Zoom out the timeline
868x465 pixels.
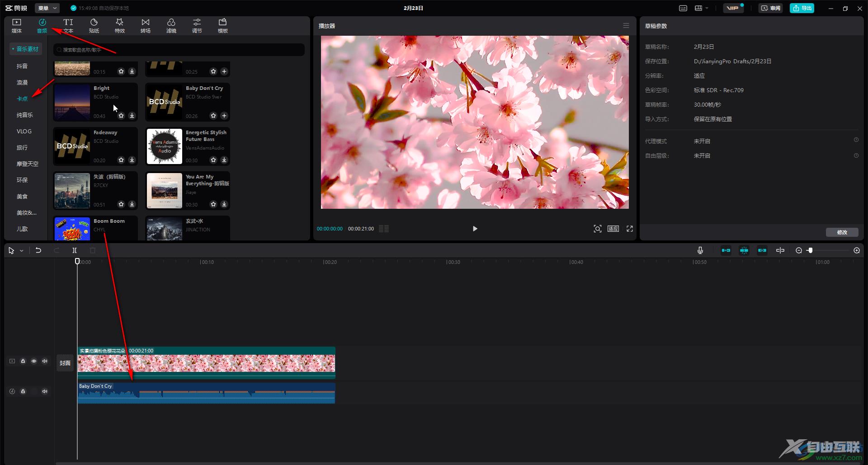(x=799, y=250)
